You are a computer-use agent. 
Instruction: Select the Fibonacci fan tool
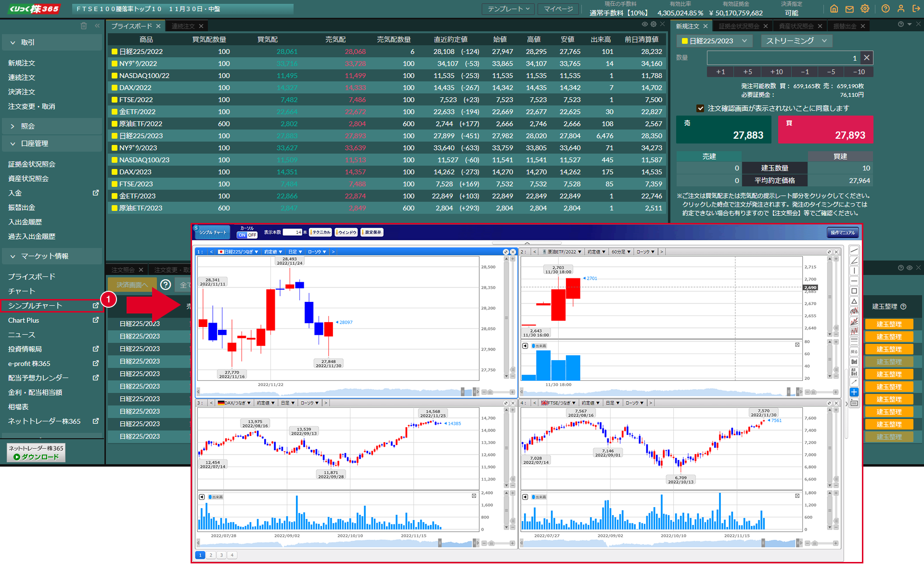pos(854,321)
